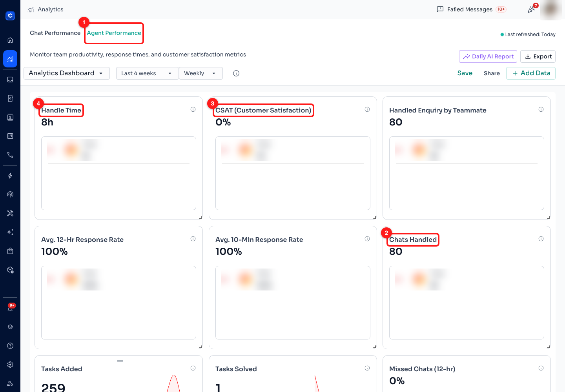Open Failed Messages
Image resolution: width=565 pixels, height=392 pixels.
471,9
